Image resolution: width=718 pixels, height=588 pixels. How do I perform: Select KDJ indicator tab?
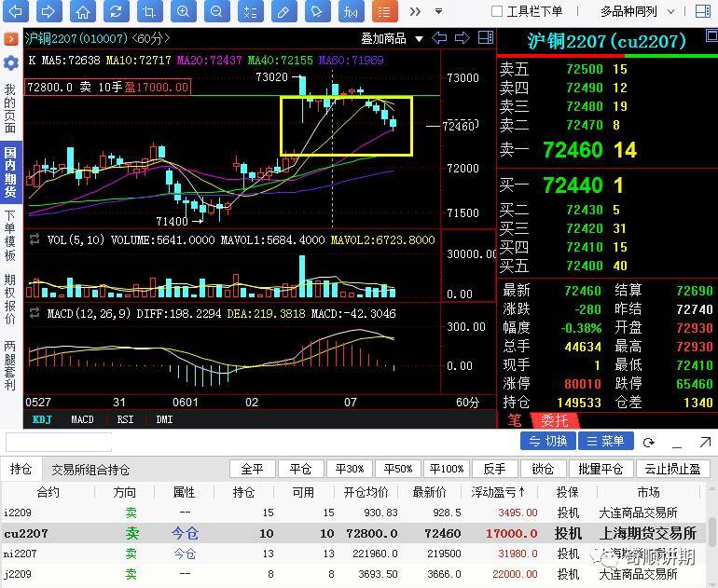coord(43,419)
